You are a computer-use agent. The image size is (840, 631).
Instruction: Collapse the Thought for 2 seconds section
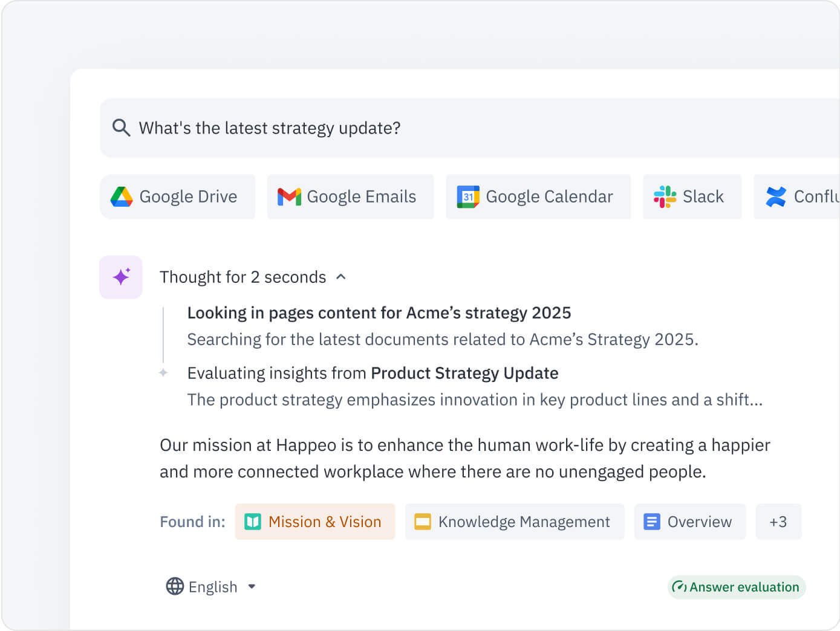[x=341, y=277]
